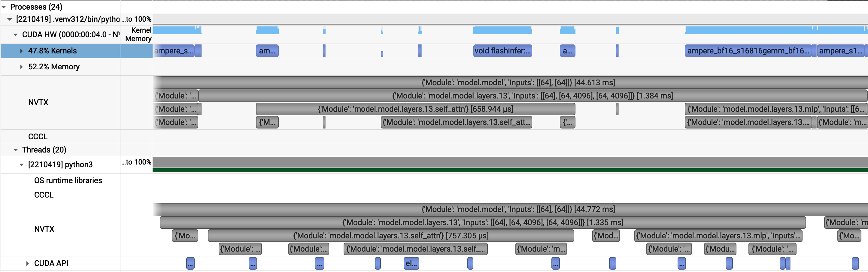The image size is (868, 272).
Task: Select the model.model.layers.13 range lasting 1.384 ms
Action: pos(533,95)
